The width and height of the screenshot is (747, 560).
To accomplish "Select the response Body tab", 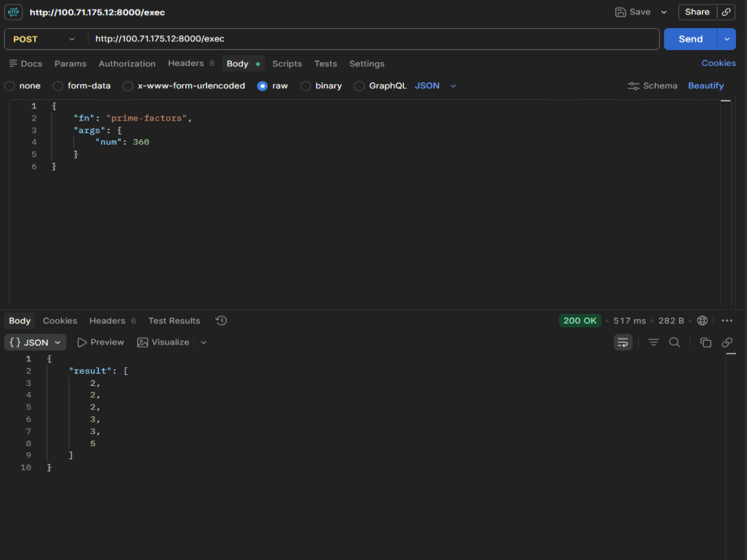I will pos(19,321).
